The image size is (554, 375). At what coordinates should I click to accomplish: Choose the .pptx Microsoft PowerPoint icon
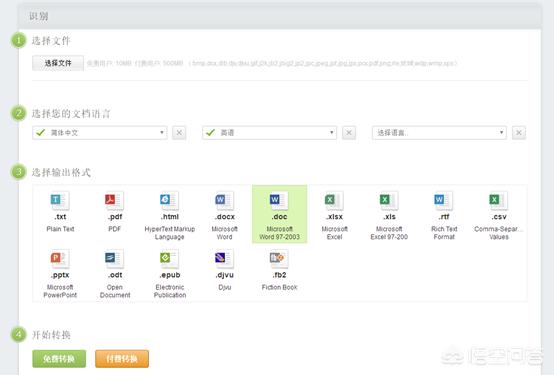click(60, 259)
